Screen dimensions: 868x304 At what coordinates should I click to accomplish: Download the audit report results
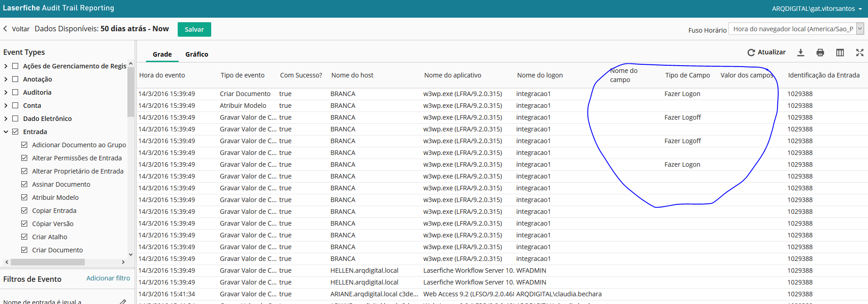[x=801, y=53]
